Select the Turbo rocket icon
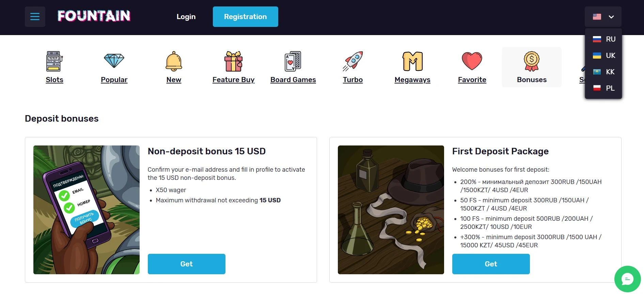 [x=353, y=61]
